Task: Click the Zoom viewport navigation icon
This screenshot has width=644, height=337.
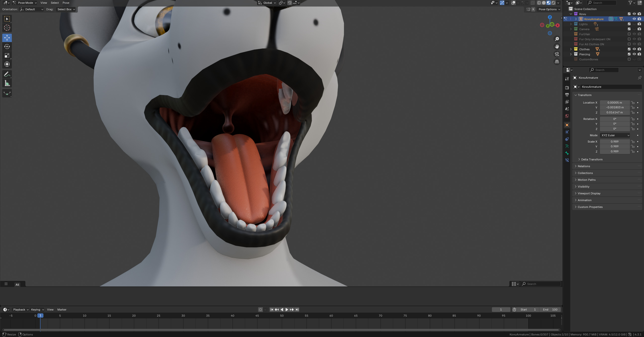Action: click(557, 39)
